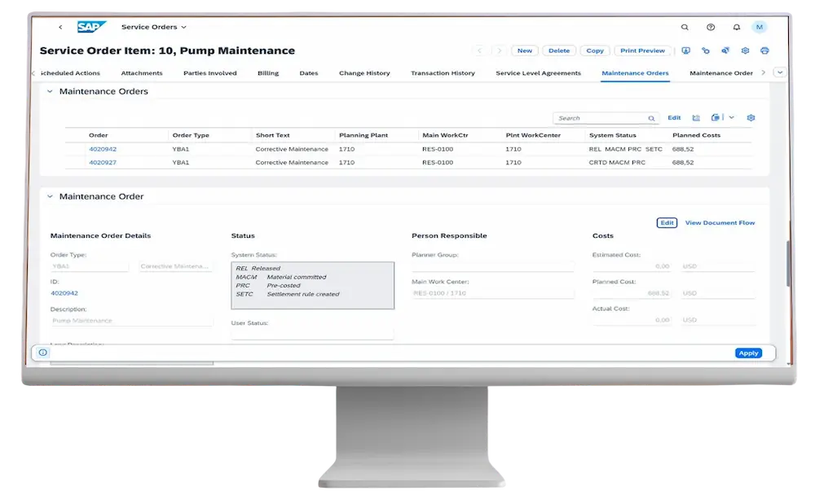This screenshot has height=504, width=815.
Task: Open the user profile avatar M
Action: click(760, 27)
